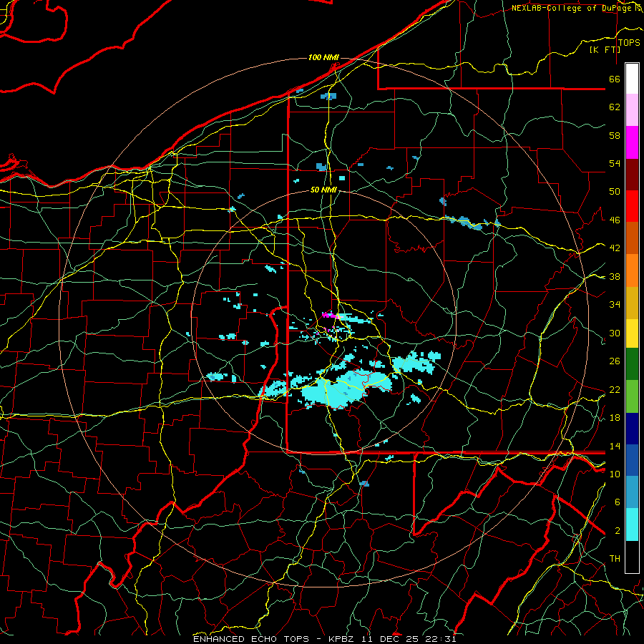Click the largest magenta echo near radar center
Viewport: 644px width, 644px height.
(x=329, y=315)
